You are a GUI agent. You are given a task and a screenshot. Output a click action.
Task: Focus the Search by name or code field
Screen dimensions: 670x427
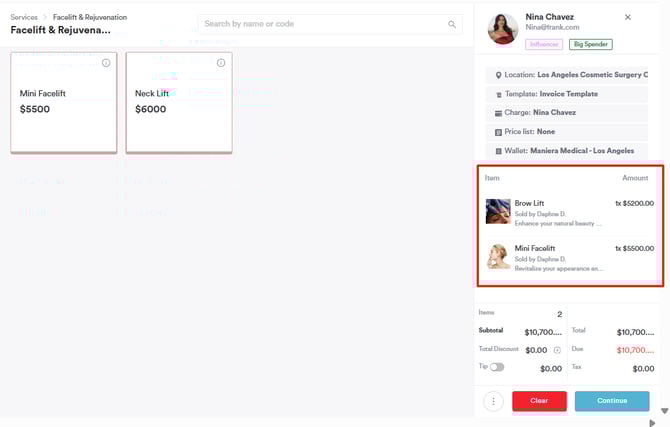tap(320, 24)
